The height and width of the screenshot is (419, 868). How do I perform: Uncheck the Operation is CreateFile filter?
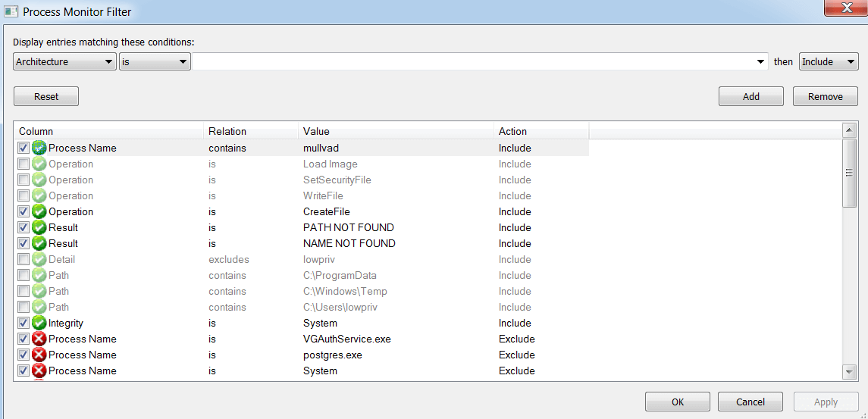click(24, 211)
